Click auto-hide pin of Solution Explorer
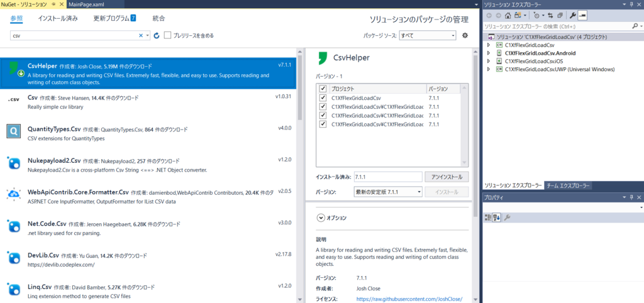The height and width of the screenshot is (303, 644). coord(631,4)
